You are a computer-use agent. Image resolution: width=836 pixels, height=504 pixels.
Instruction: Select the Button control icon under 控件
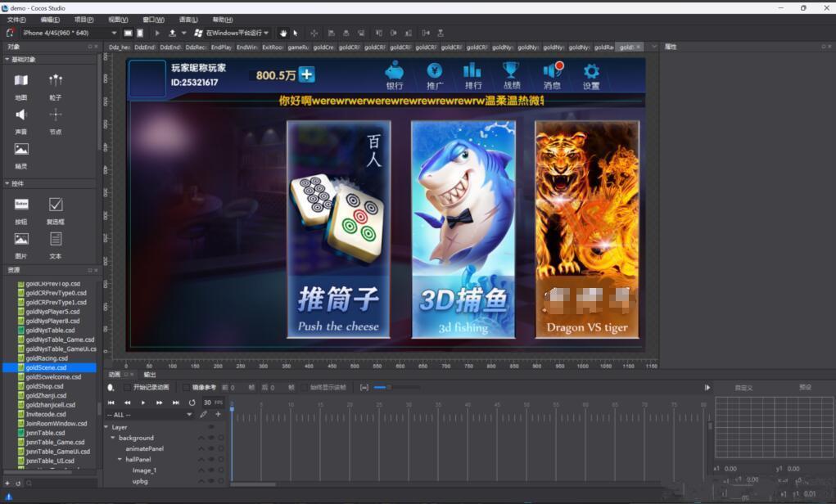20,205
